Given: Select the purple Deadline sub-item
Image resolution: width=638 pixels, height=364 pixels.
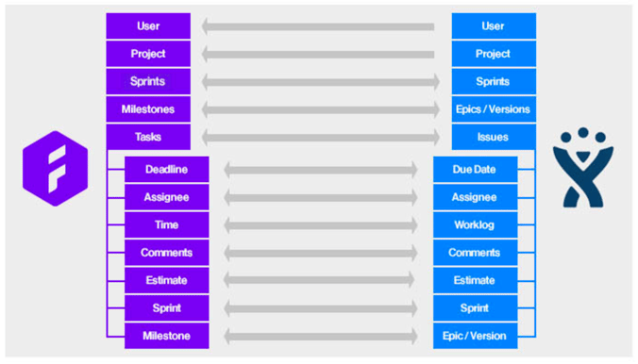Looking at the screenshot, I should point(166,169).
